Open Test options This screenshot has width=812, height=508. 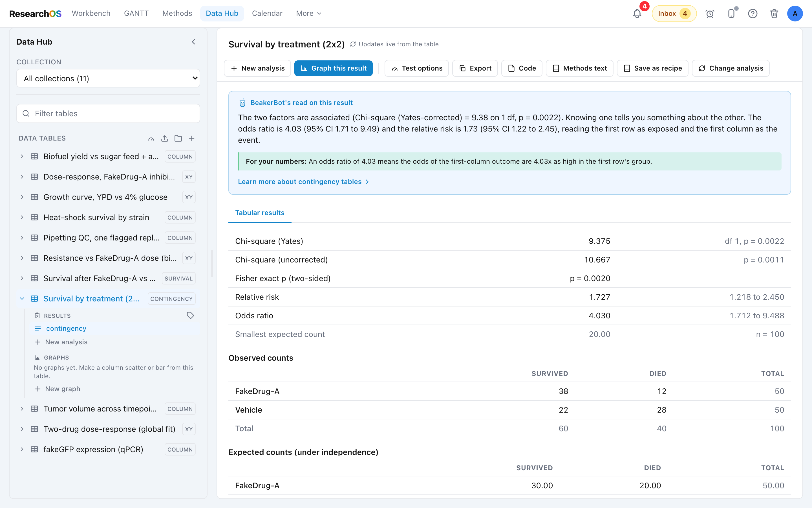tap(416, 68)
